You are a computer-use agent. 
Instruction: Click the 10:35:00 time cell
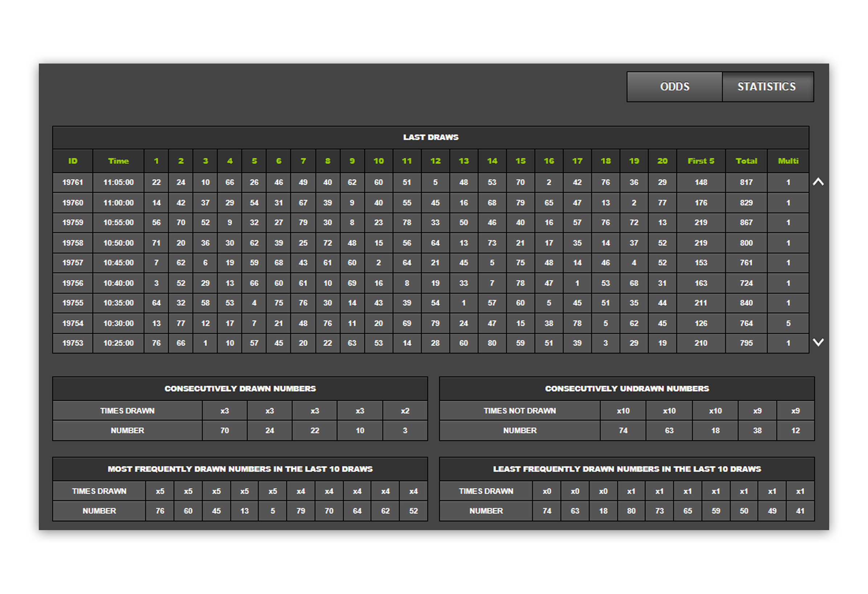click(118, 303)
